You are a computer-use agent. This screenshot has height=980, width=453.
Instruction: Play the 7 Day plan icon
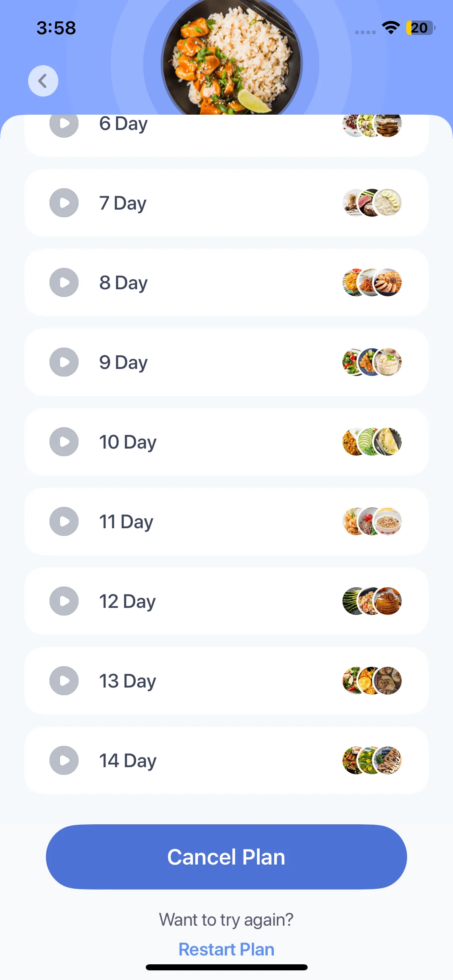coord(64,203)
